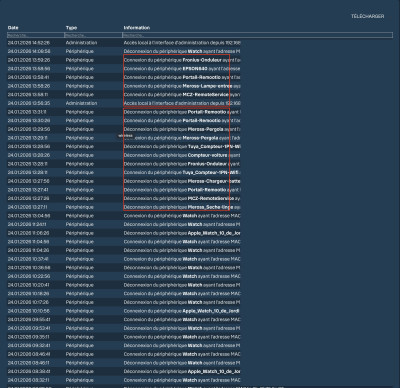
Task: Click the TÉLÉCHARGER button
Action: pyautogui.click(x=367, y=16)
